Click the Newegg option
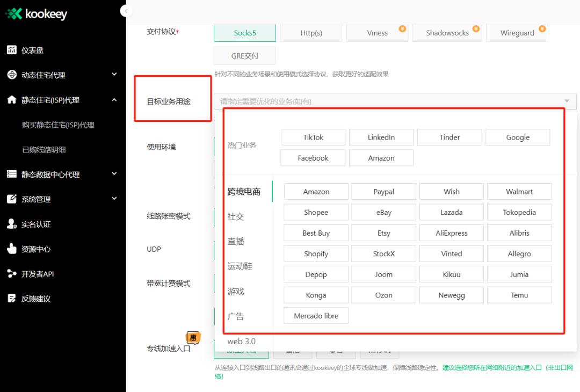The height and width of the screenshot is (392, 580). point(452,295)
